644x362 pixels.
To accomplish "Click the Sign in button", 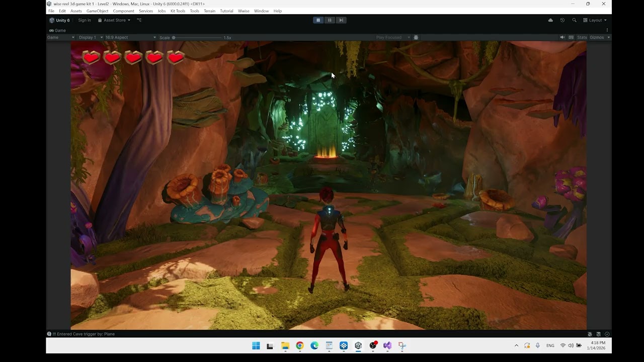I will (85, 20).
